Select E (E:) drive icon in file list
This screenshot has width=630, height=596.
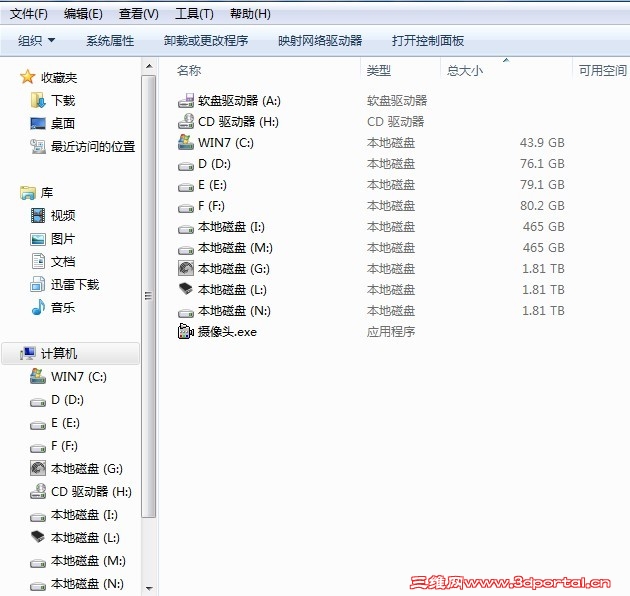(186, 186)
